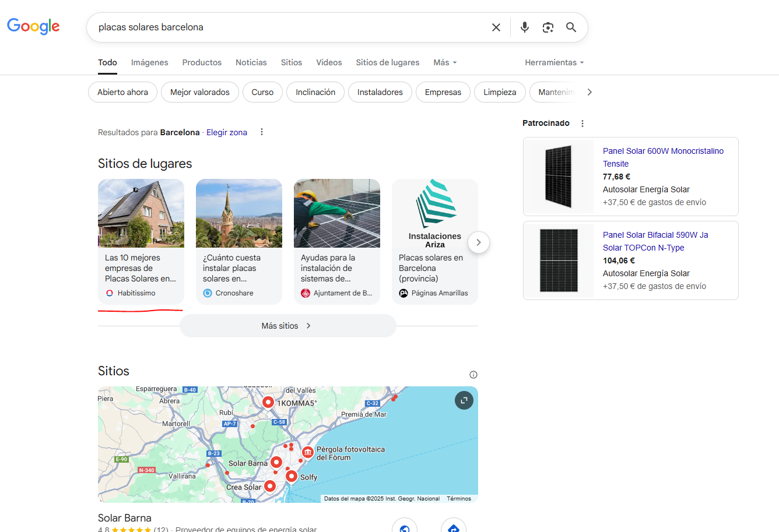Select the Solfy map pin

click(292, 476)
